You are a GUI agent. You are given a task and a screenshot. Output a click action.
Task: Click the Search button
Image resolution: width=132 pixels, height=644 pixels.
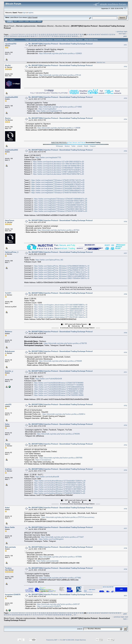[x=122, y=18]
